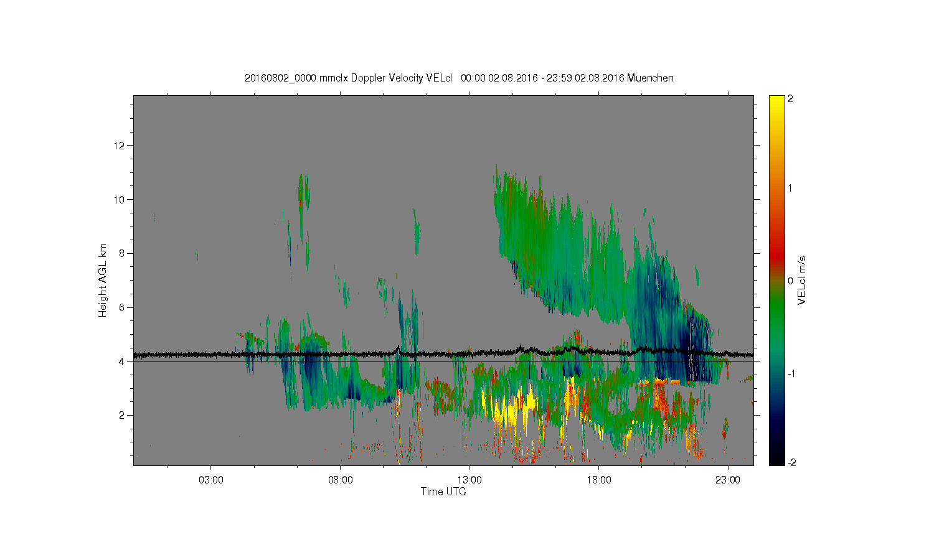Click the colorbar bottom value -2
Image resolution: width=934 pixels, height=560 pixels.
[791, 462]
